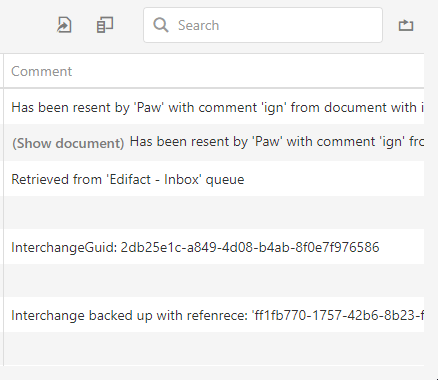The height and width of the screenshot is (380, 438).
Task: Click the export document arrow icon
Action: (64, 25)
